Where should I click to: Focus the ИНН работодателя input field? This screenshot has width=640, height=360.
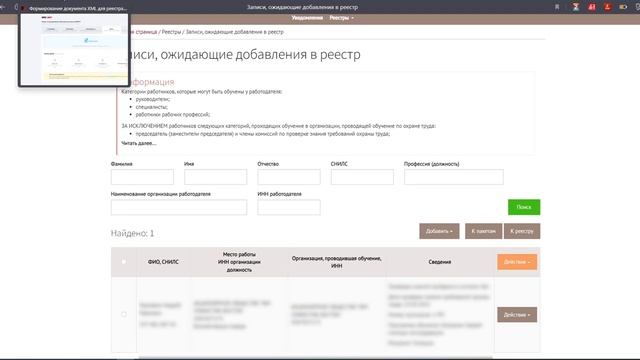[289, 207]
